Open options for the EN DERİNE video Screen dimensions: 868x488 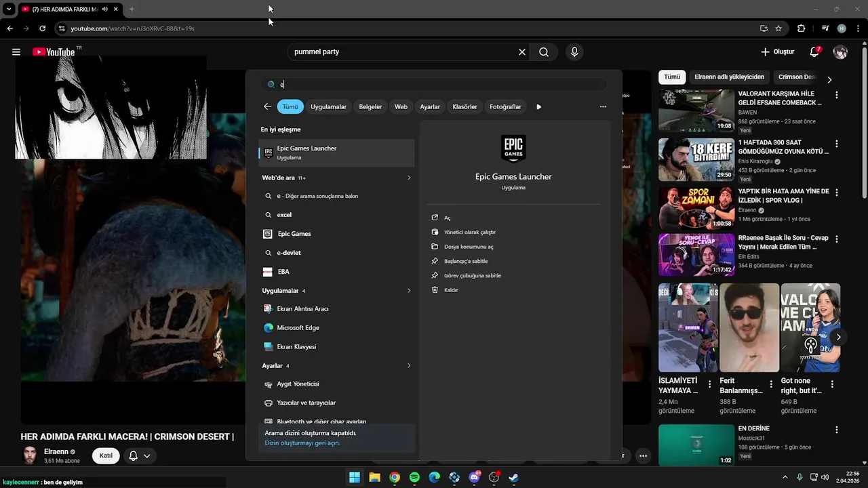tap(837, 430)
